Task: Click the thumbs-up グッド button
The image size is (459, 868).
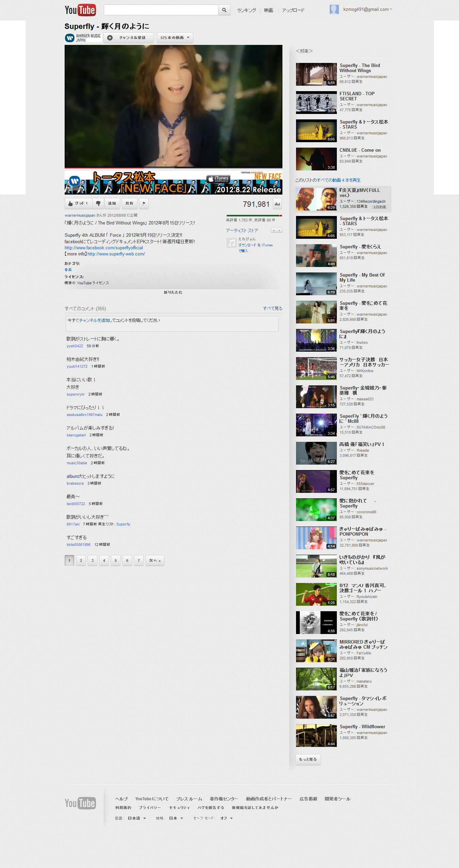Action: [x=78, y=203]
